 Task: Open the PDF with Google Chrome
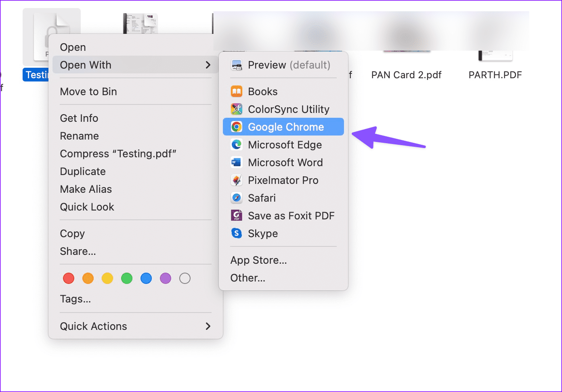pyautogui.click(x=283, y=127)
